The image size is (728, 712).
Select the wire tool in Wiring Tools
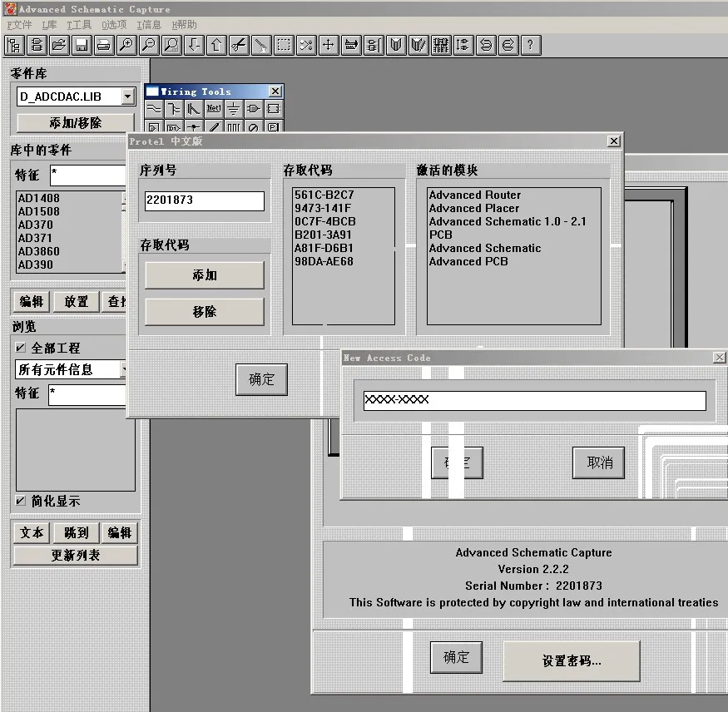[x=154, y=109]
